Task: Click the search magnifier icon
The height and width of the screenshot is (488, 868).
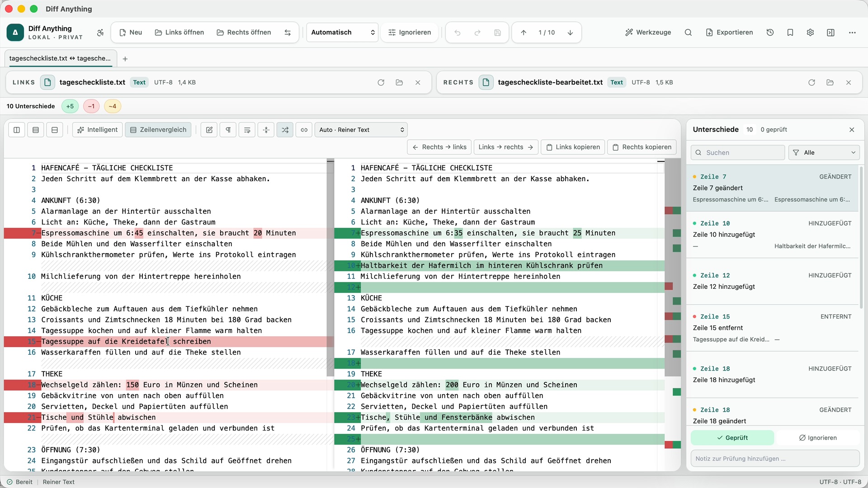Action: click(688, 33)
